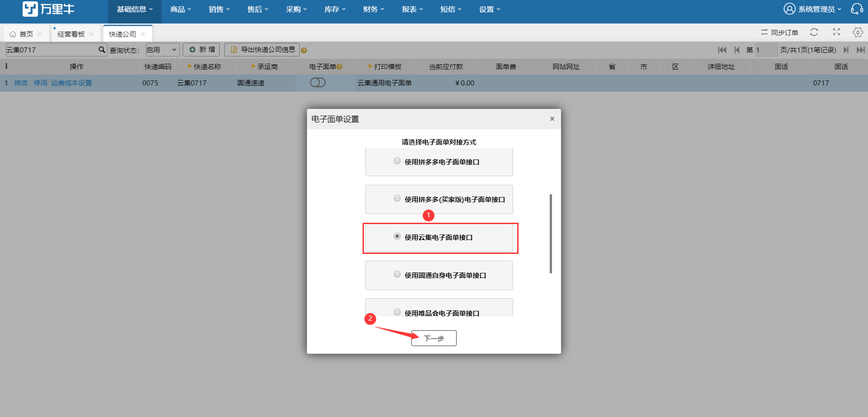
Task: Open the system administrator user avatar icon
Action: pyautogui.click(x=789, y=9)
